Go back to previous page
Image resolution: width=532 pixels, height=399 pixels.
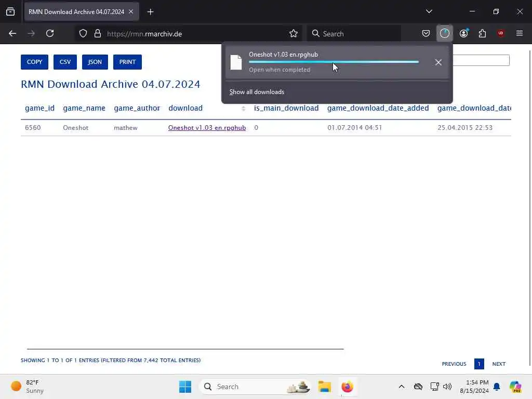(x=12, y=34)
